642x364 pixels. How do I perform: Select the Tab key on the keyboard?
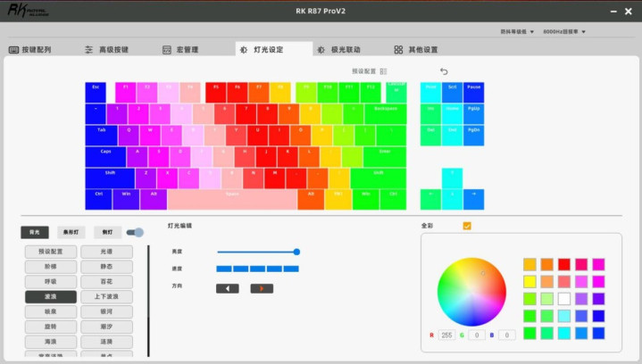point(101,136)
